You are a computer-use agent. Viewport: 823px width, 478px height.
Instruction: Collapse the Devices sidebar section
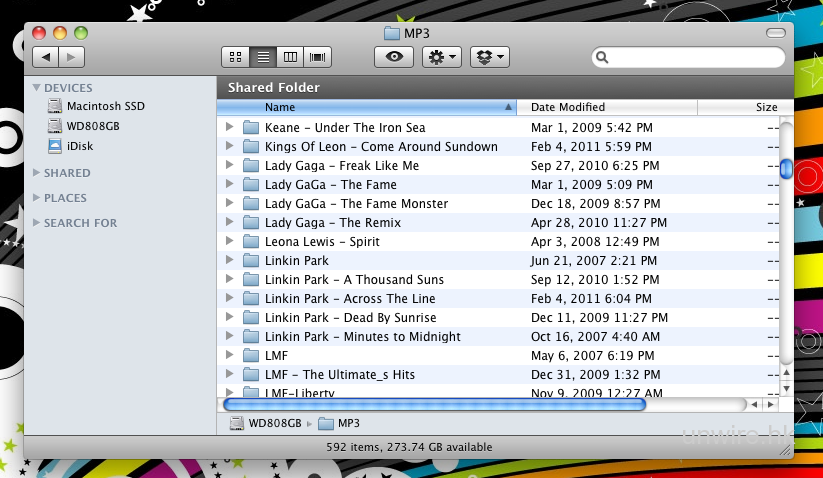(x=37, y=88)
